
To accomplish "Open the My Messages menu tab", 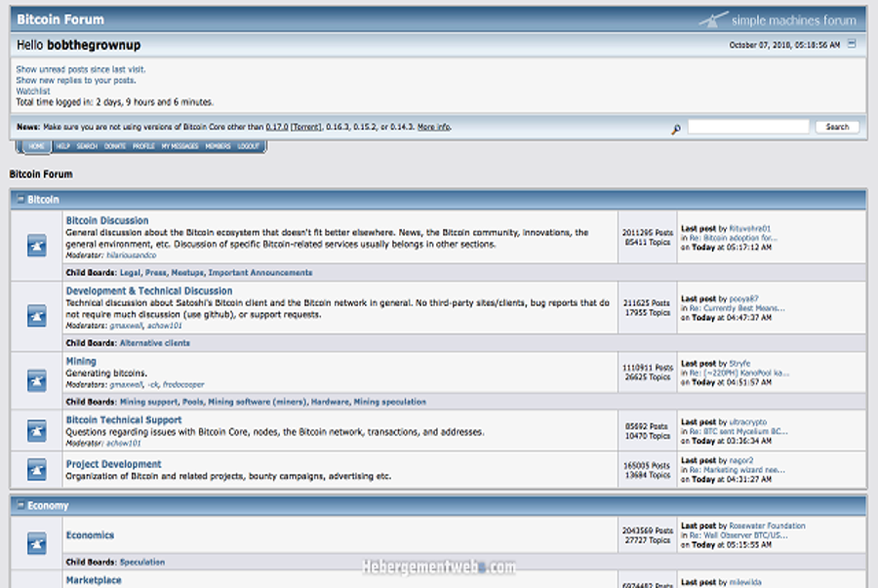I will tap(180, 146).
